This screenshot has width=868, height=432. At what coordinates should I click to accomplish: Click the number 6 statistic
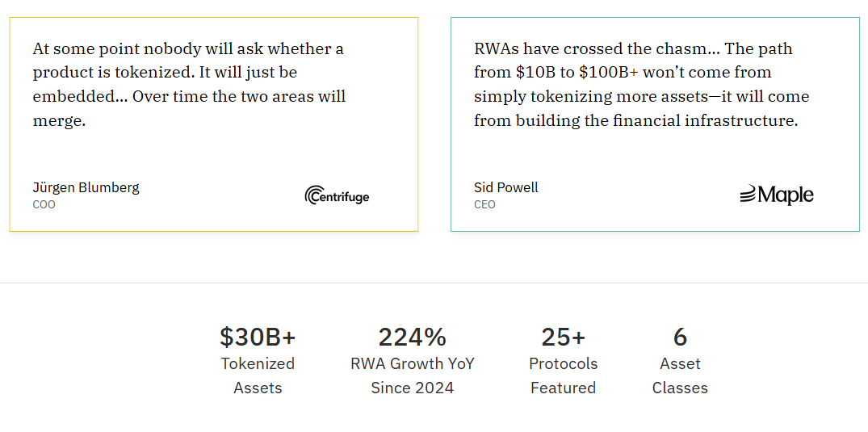point(680,337)
